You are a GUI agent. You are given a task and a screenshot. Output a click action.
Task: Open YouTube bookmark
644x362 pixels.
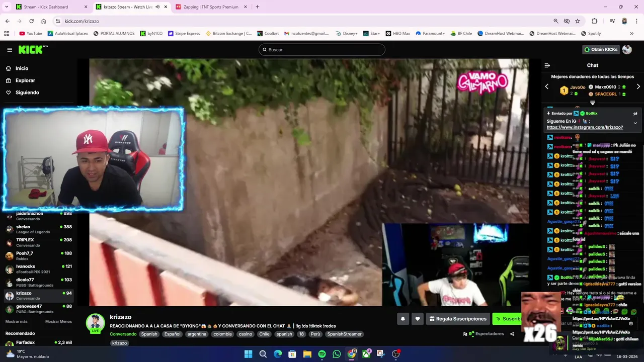point(31,34)
